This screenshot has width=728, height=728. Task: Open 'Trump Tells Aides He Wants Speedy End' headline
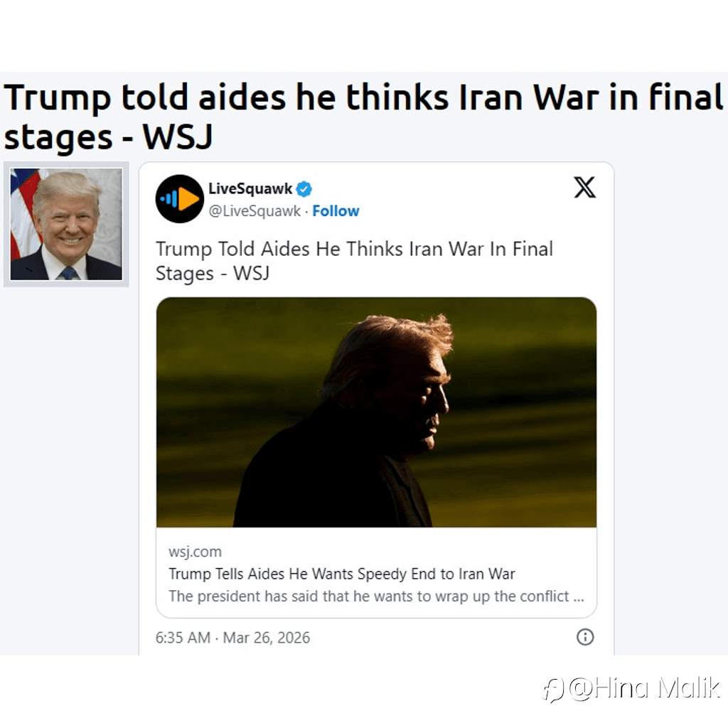pyautogui.click(x=342, y=574)
